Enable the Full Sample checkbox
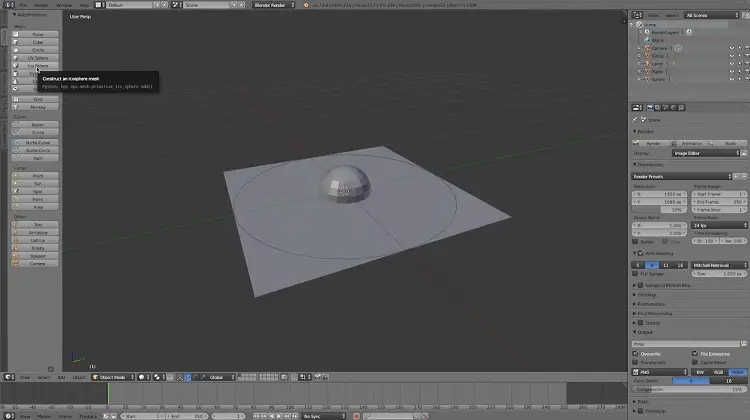The width and height of the screenshot is (750, 420). [635, 274]
